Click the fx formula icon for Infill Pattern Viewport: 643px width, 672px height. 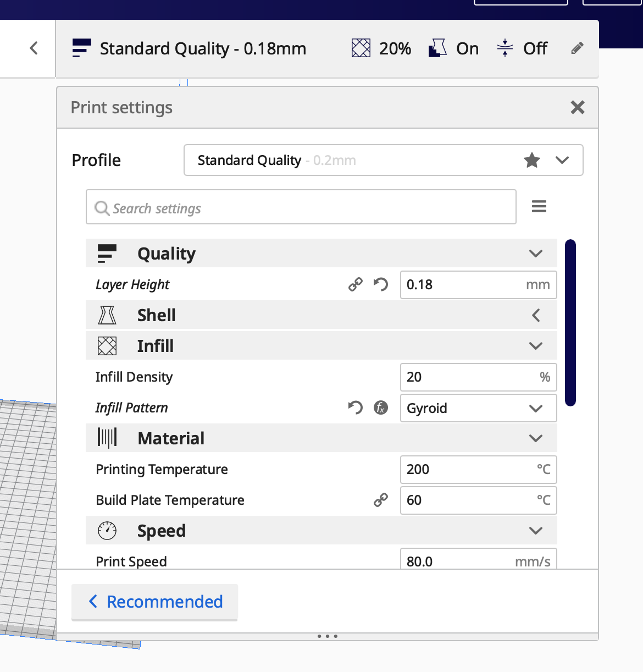381,407
